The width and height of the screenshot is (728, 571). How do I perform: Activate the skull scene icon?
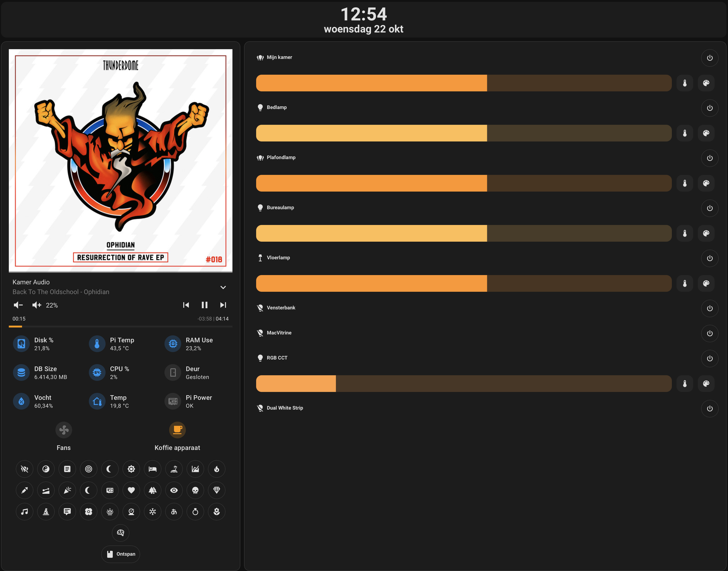195,490
